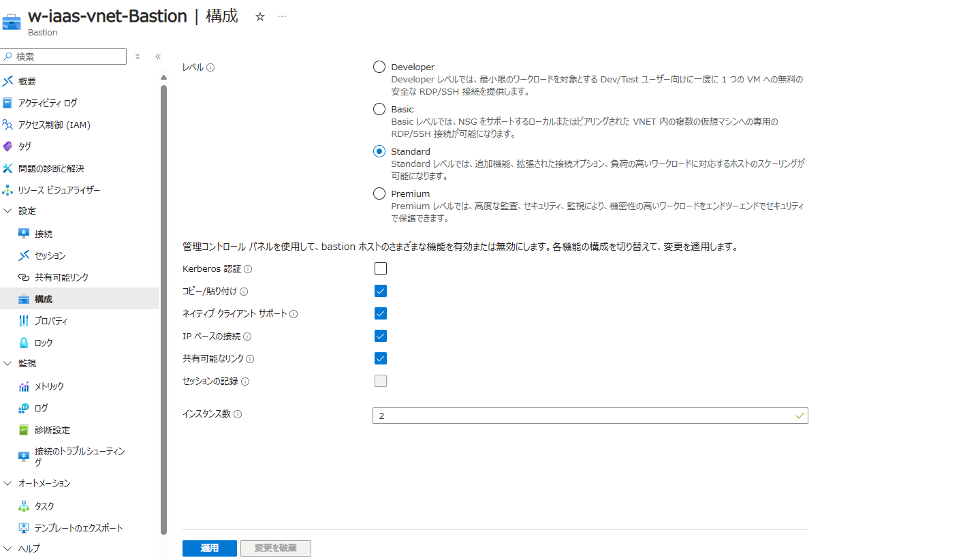
Task: Collapse the 設定 section in sidebar
Action: tap(7, 211)
